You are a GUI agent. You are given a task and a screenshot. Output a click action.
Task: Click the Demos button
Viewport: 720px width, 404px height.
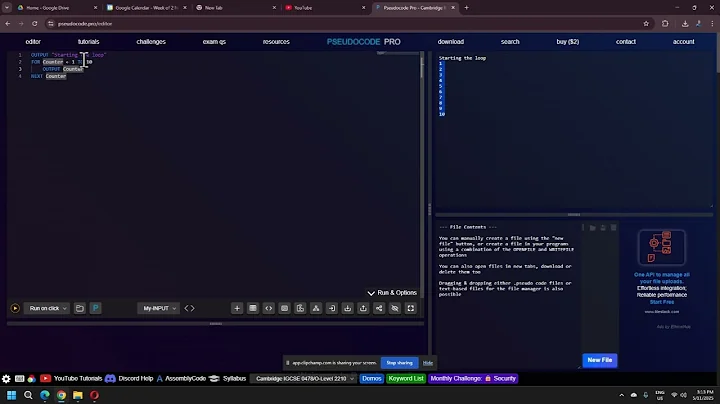[x=371, y=379]
